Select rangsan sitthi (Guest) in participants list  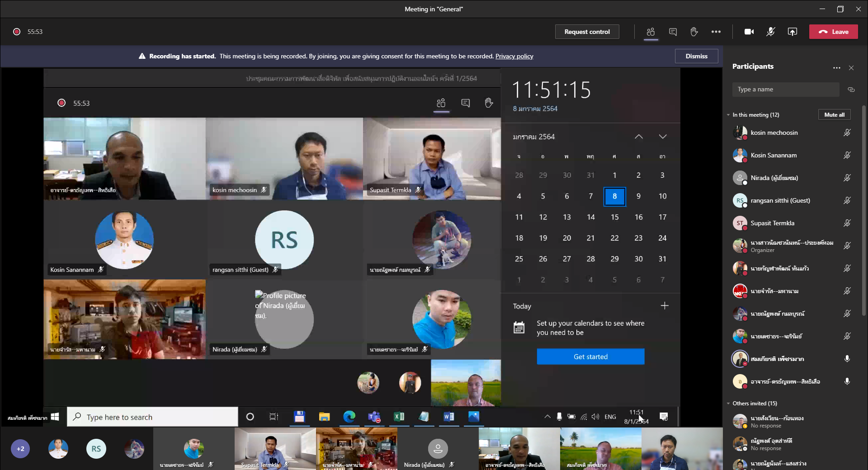coord(780,200)
